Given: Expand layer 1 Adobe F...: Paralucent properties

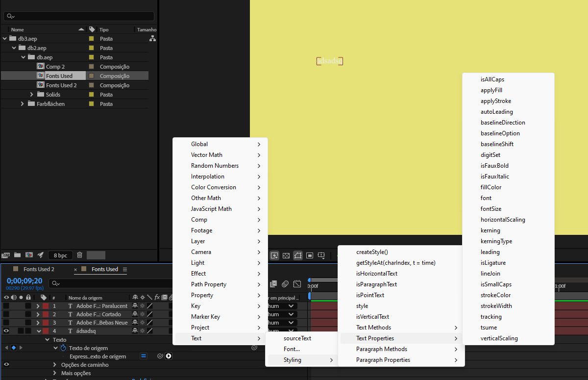Looking at the screenshot, I should pos(38,306).
